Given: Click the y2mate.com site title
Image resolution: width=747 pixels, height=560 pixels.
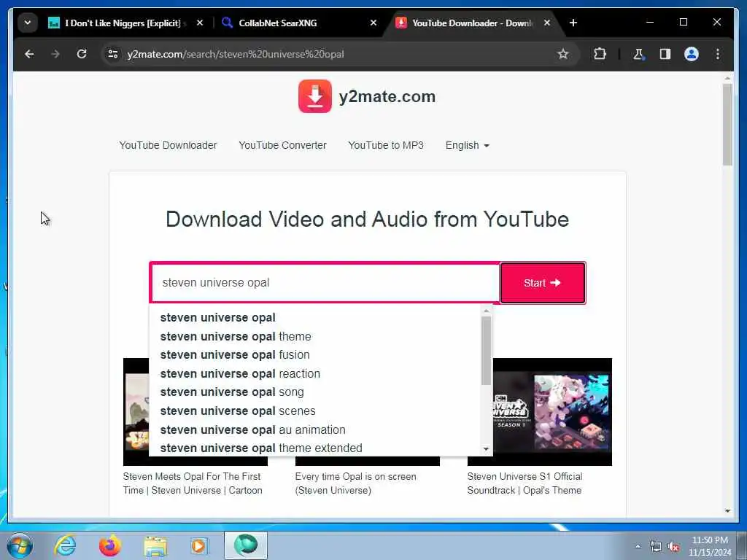Looking at the screenshot, I should pyautogui.click(x=387, y=97).
